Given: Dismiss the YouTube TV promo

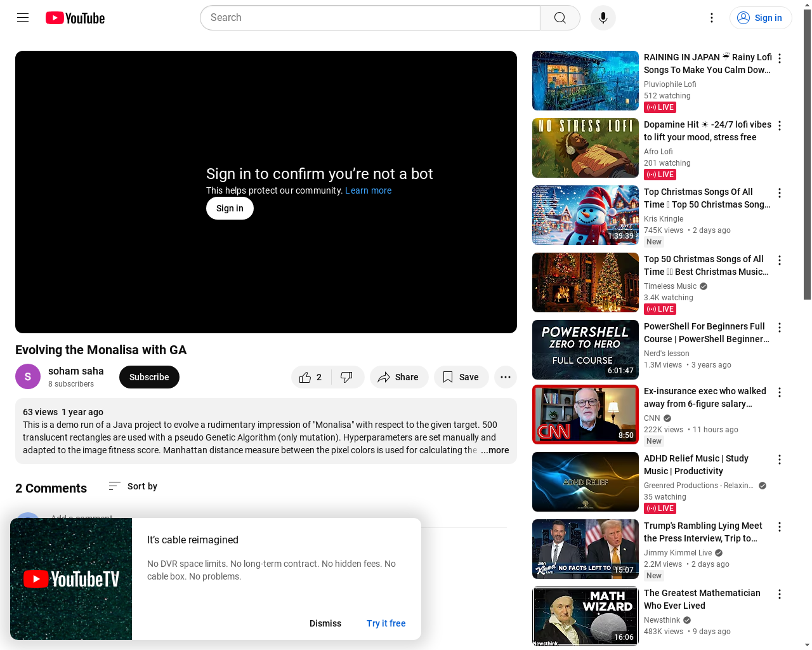Looking at the screenshot, I should click(x=325, y=623).
